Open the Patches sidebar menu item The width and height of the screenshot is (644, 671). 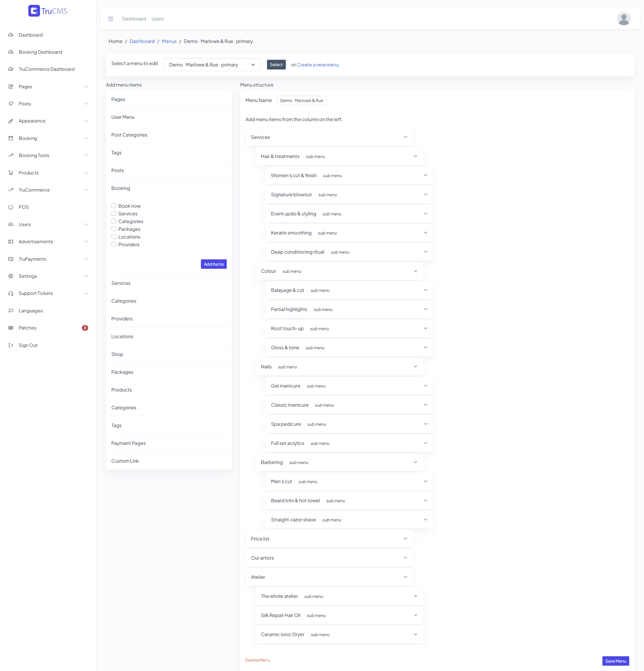point(48,328)
